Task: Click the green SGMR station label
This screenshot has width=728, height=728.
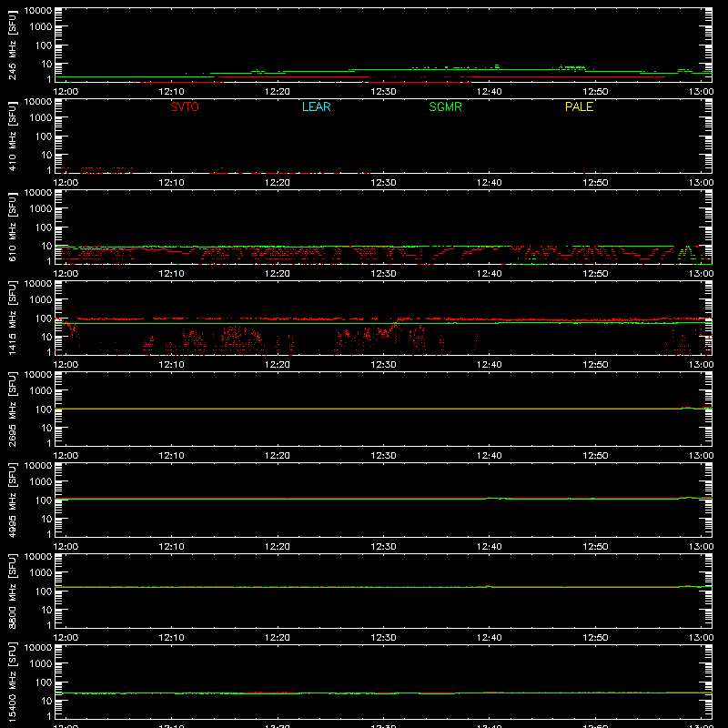Action: [445, 106]
